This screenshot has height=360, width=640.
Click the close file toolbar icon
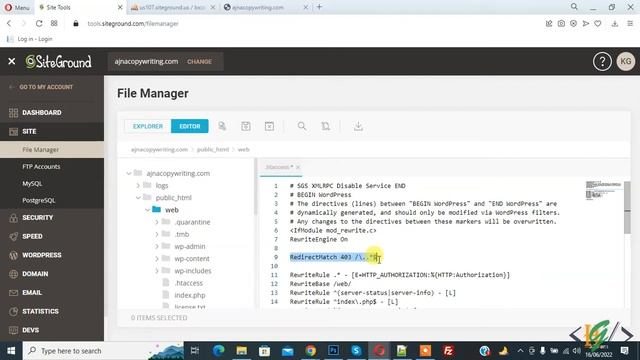(x=269, y=126)
